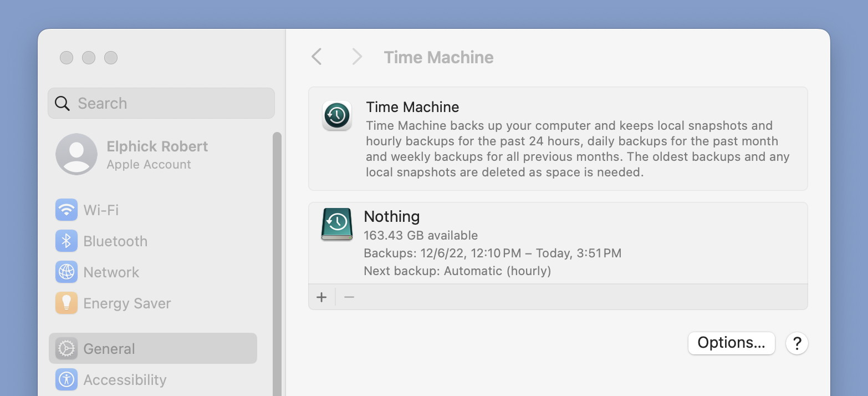This screenshot has width=868, height=396.
Task: Zoom the System Settings window
Action: tap(111, 58)
